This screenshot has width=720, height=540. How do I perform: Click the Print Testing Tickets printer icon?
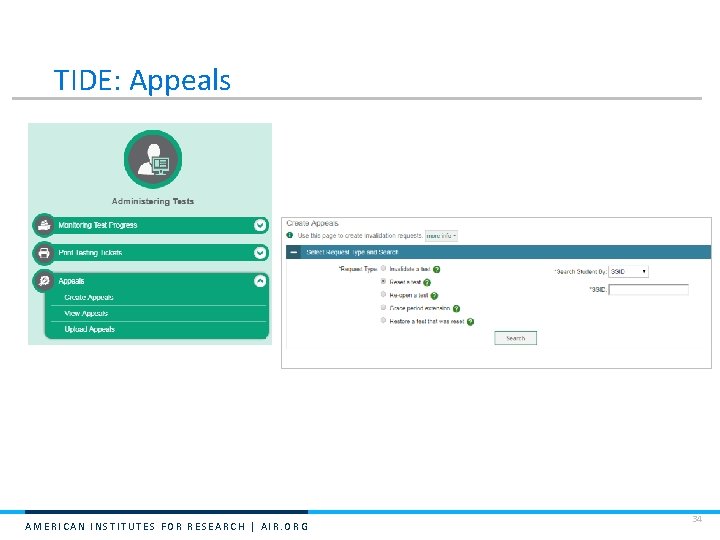[x=44, y=253]
